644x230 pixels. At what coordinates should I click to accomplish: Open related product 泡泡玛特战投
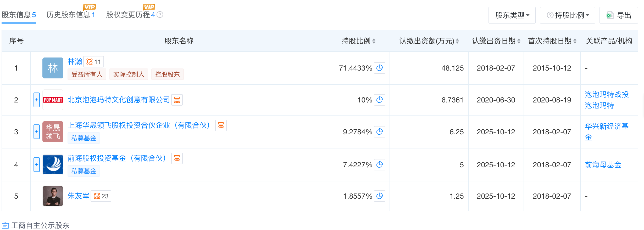point(607,94)
